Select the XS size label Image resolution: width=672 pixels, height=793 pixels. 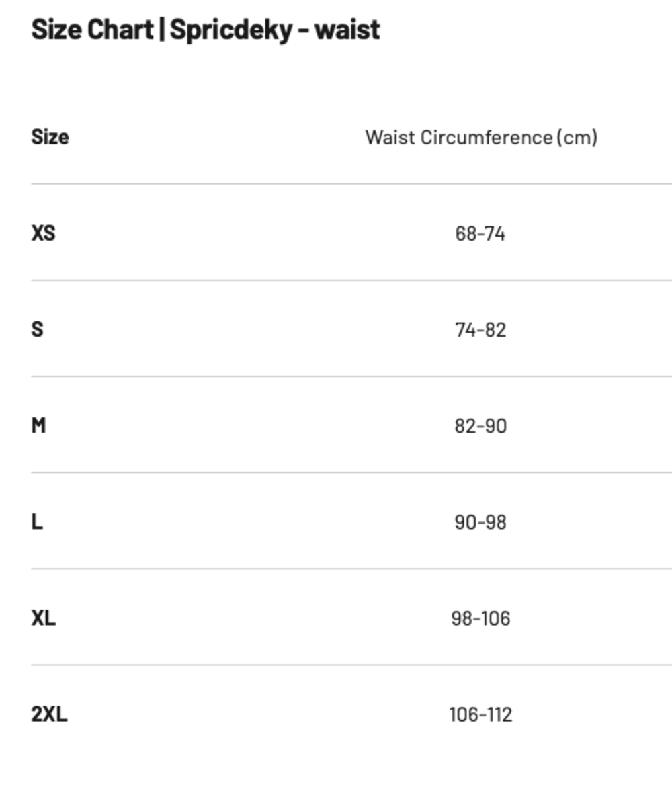point(43,233)
